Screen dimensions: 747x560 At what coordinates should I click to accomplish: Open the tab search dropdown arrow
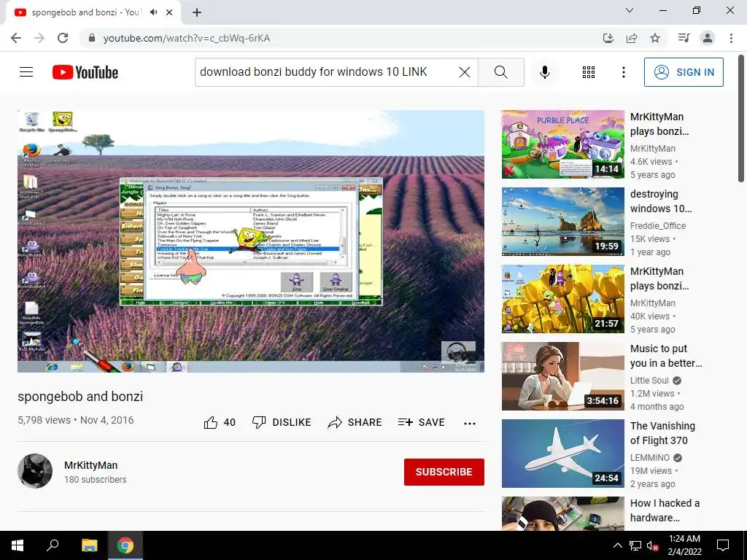point(630,10)
